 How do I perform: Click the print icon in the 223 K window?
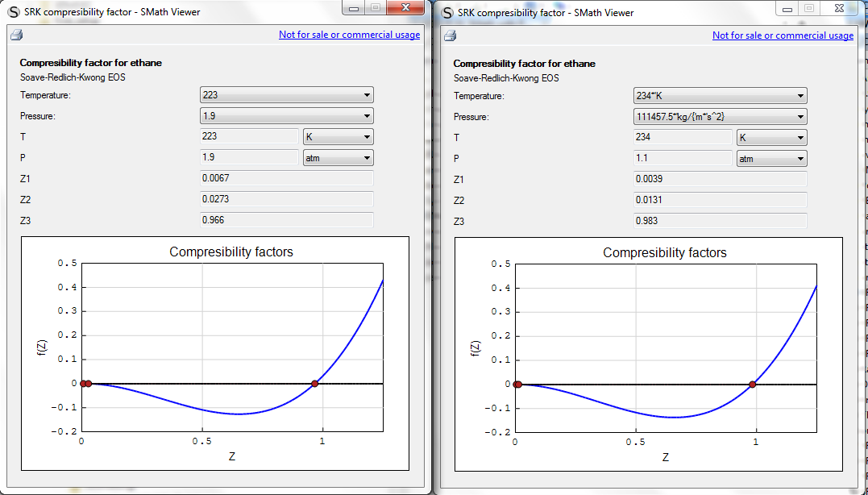17,35
